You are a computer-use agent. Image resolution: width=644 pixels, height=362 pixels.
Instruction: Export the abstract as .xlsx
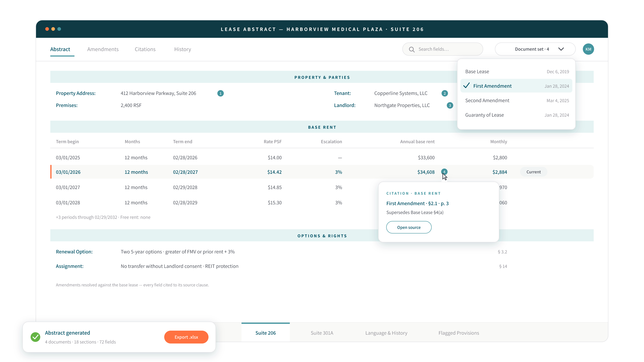click(x=186, y=337)
